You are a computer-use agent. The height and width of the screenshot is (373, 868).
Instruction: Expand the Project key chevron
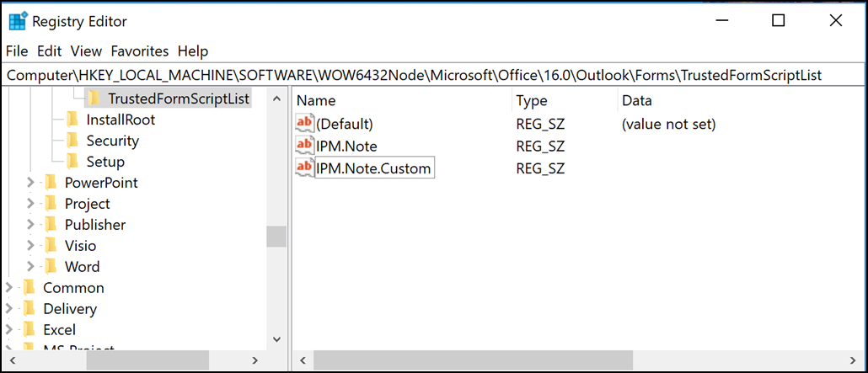coord(30,204)
